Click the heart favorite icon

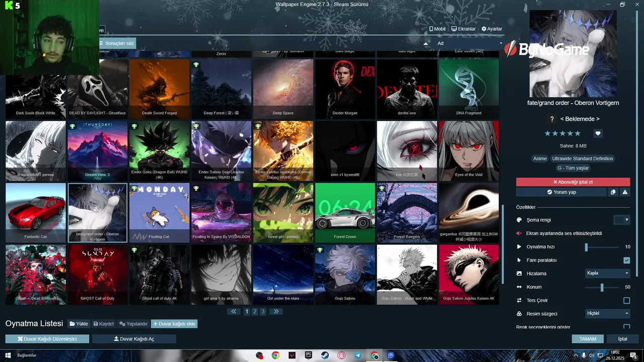[x=598, y=133]
